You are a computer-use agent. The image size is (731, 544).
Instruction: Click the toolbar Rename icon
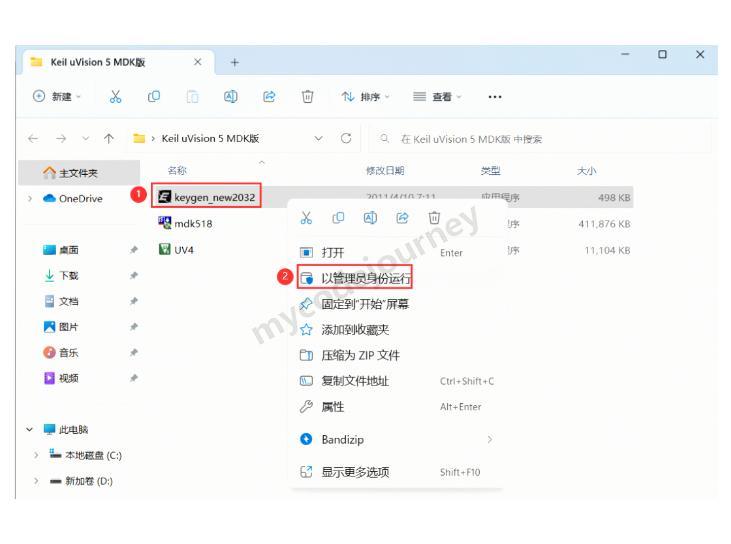click(x=231, y=96)
